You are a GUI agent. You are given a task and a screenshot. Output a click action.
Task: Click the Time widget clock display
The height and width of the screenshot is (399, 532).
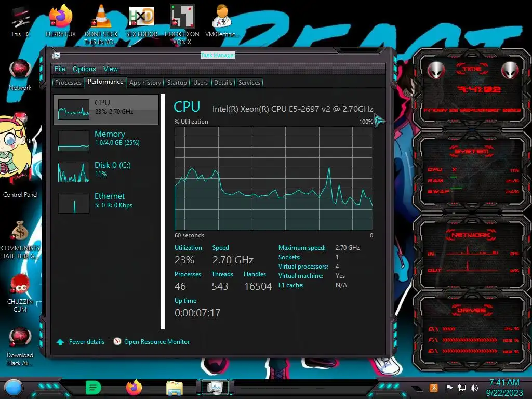pos(478,89)
